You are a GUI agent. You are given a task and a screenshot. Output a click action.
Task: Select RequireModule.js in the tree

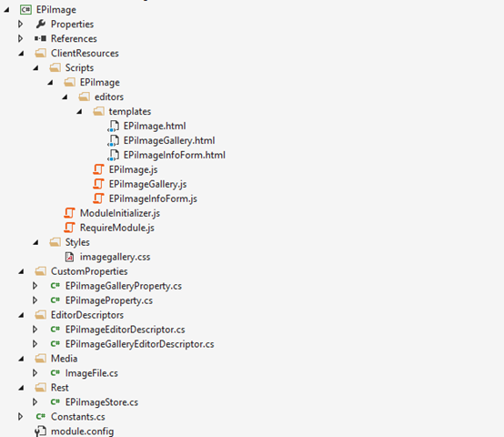(x=117, y=228)
